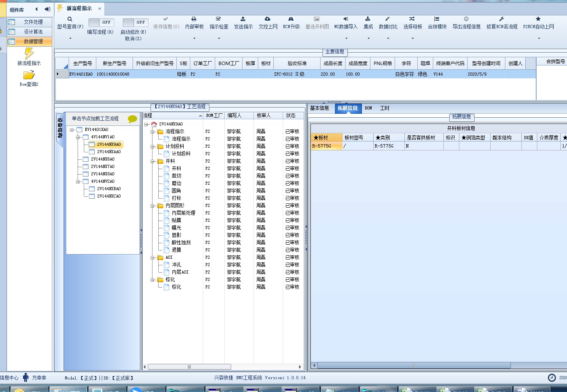The image size is (567, 392).
Task: Click the P2ECN自动上网 star icon
Action: pos(538,19)
